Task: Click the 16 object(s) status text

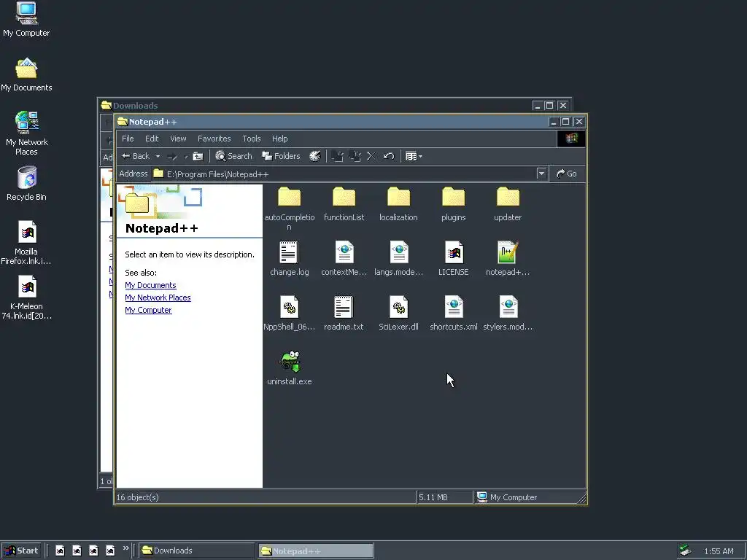Action: pyautogui.click(x=138, y=497)
